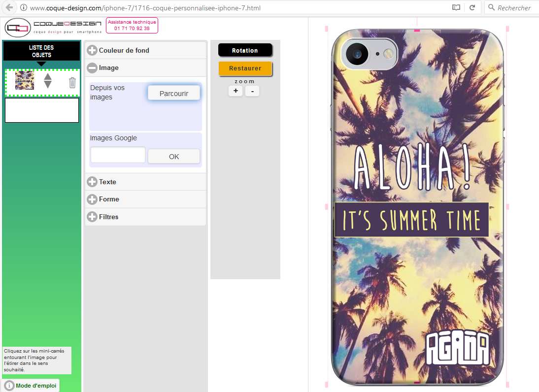Click the Images Google label

pyautogui.click(x=113, y=138)
